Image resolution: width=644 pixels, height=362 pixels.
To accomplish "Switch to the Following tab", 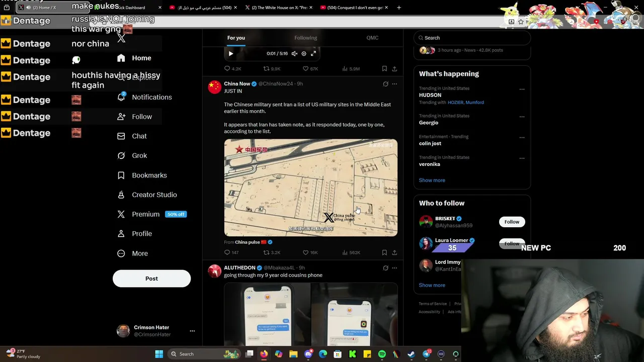I will [x=305, y=38].
